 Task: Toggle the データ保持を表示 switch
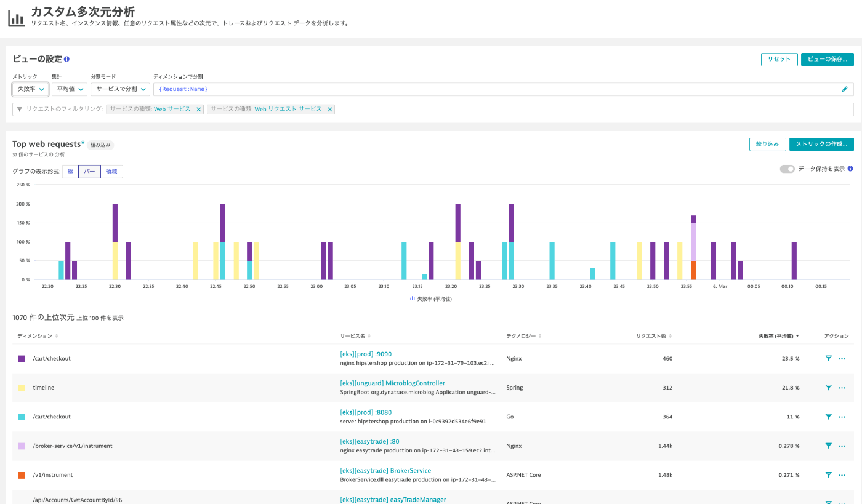[787, 169]
